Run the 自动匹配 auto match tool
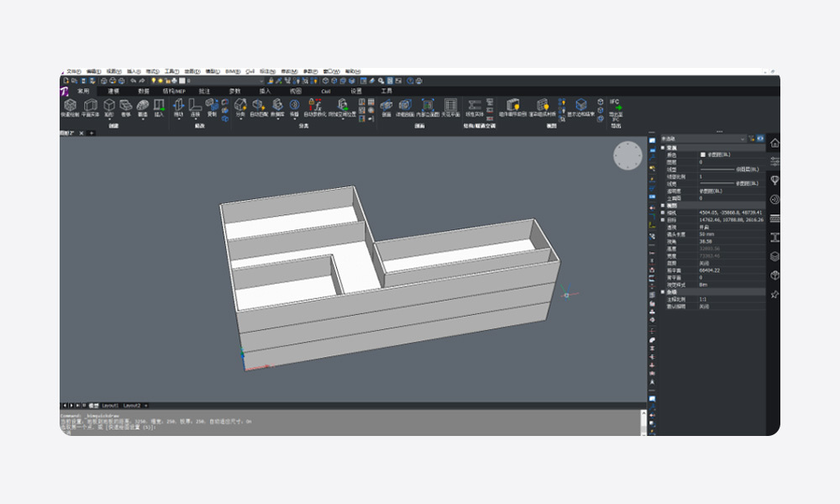 click(x=259, y=108)
